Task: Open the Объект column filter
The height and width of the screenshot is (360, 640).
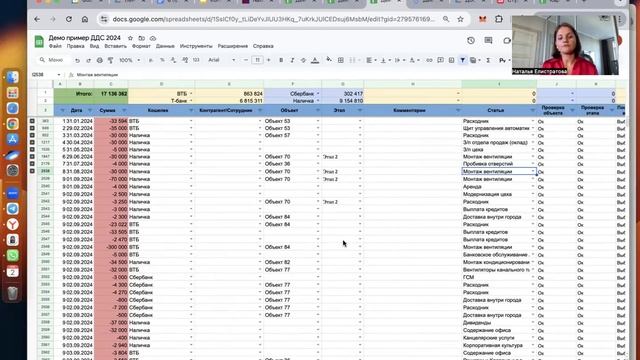Action: tap(318, 110)
